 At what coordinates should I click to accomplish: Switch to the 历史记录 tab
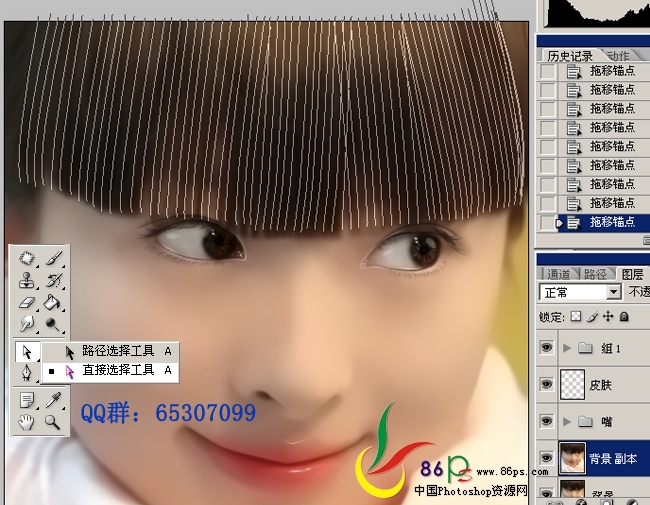(x=570, y=56)
